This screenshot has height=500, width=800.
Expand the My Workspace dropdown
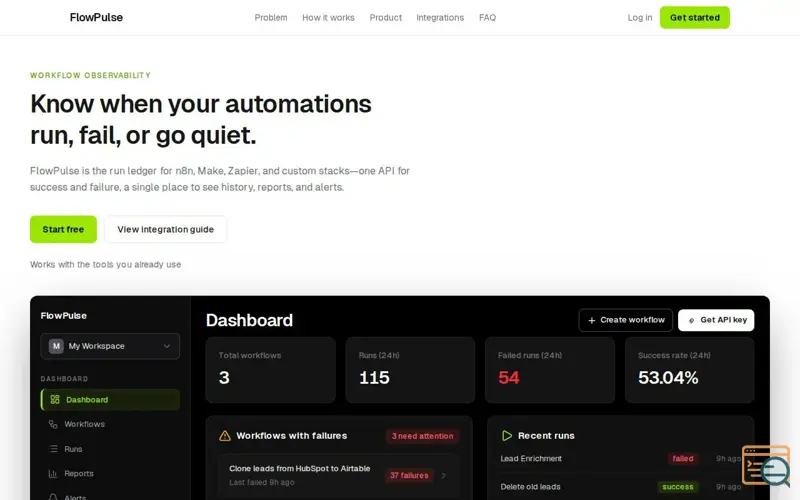click(x=110, y=346)
